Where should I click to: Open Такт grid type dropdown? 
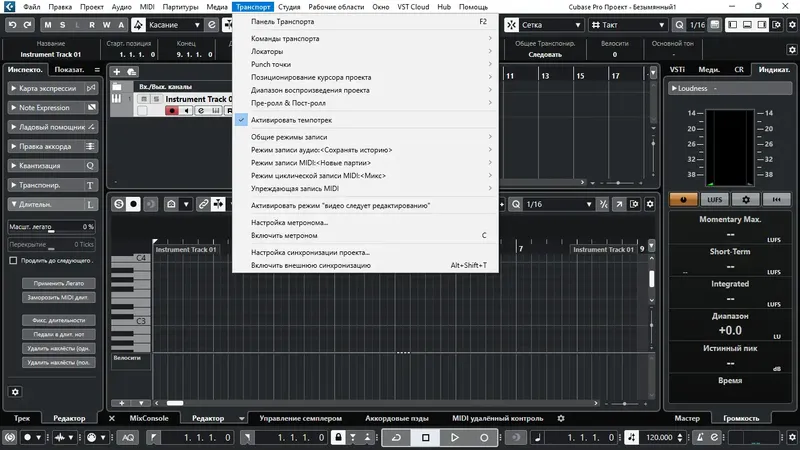click(628, 24)
